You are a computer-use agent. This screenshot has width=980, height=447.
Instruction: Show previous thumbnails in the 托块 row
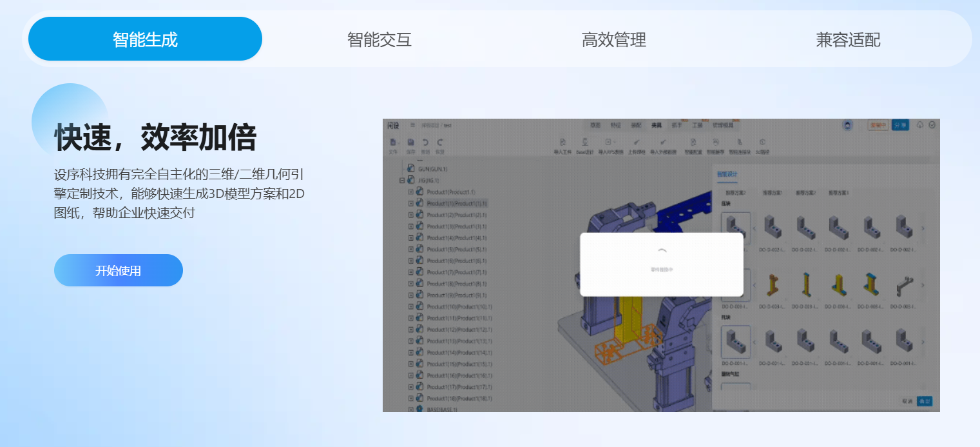click(x=755, y=342)
